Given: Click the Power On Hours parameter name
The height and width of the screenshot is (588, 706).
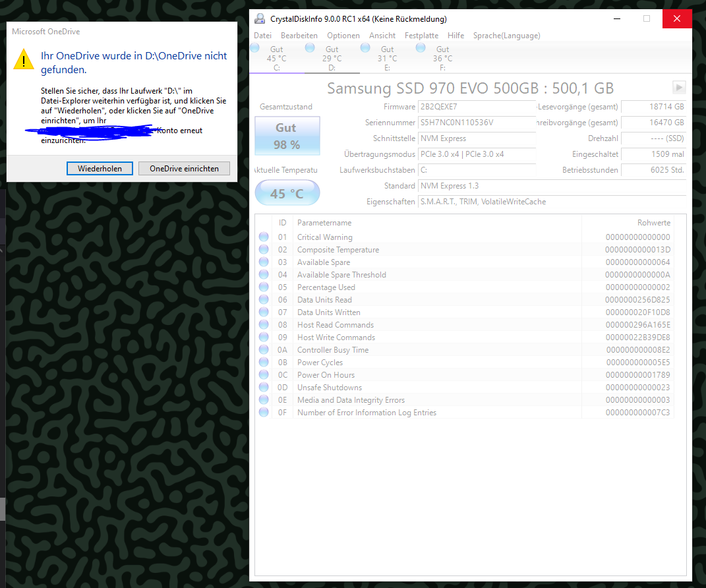Looking at the screenshot, I should 326,374.
